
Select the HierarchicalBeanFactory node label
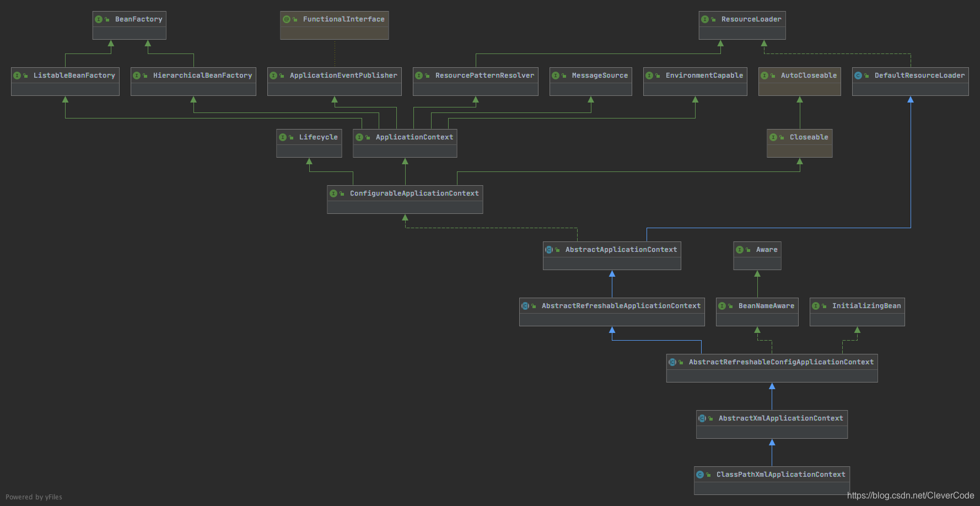click(203, 76)
